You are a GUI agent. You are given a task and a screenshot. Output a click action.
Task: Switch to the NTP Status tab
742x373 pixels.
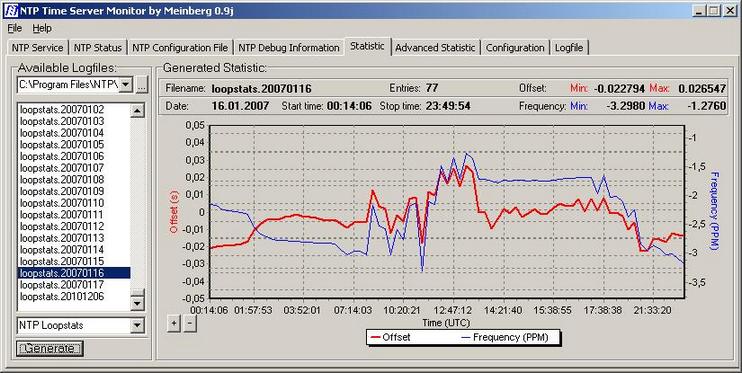pos(98,48)
